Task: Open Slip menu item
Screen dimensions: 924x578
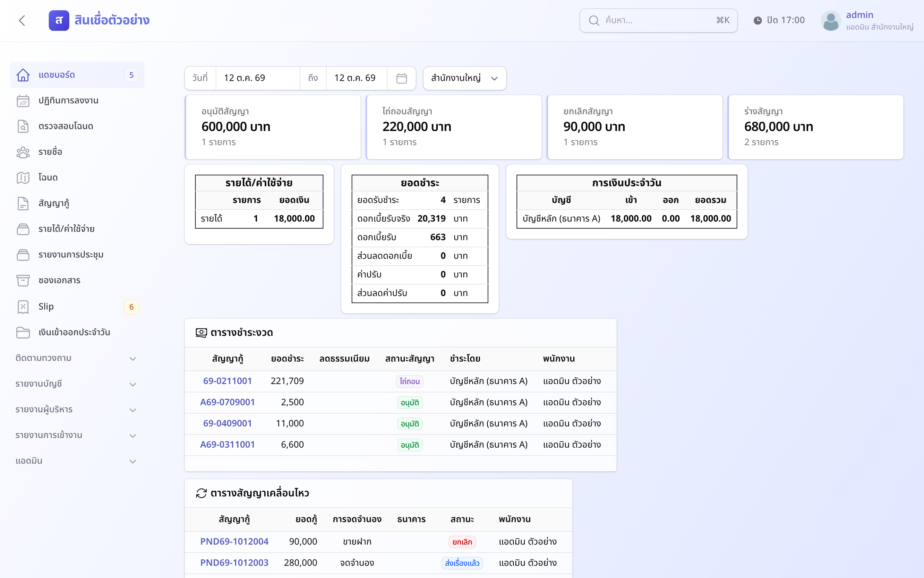Action: tap(77, 307)
